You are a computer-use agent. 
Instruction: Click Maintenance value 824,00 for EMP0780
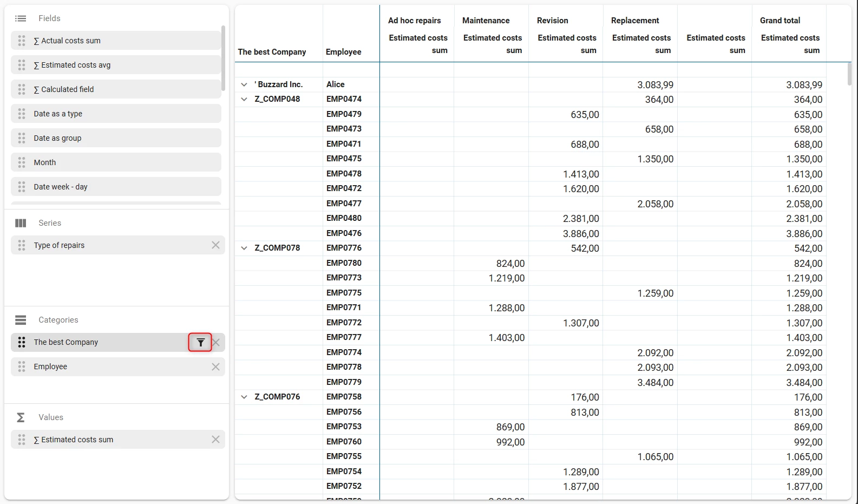point(510,264)
